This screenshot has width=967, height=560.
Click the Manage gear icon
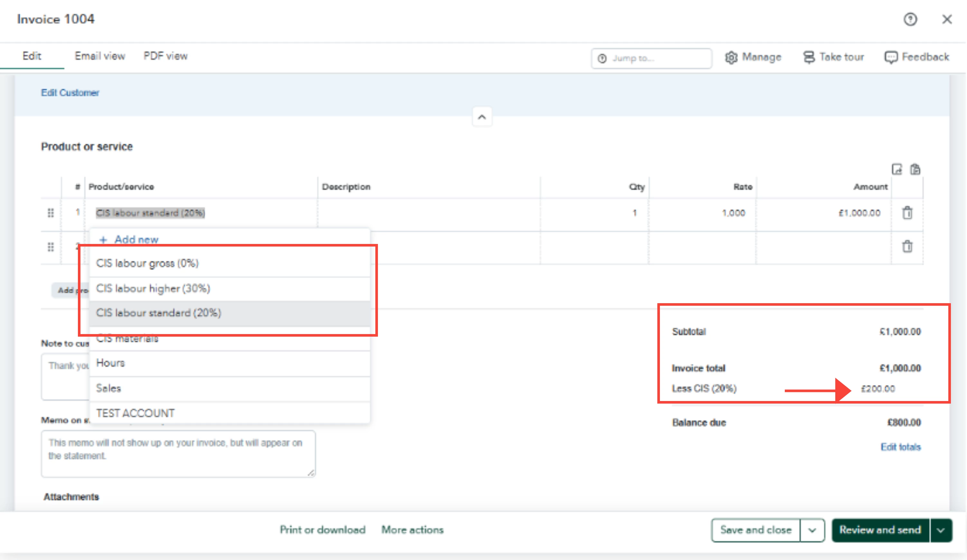click(731, 58)
